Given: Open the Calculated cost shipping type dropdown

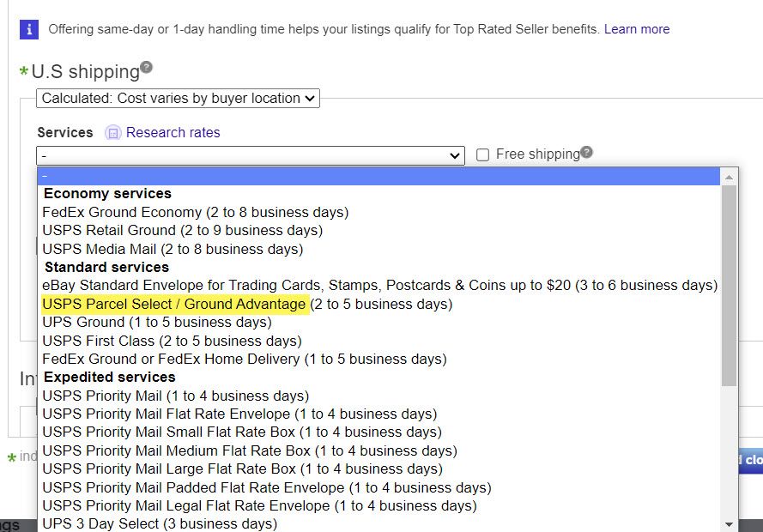Looking at the screenshot, I should [x=179, y=98].
